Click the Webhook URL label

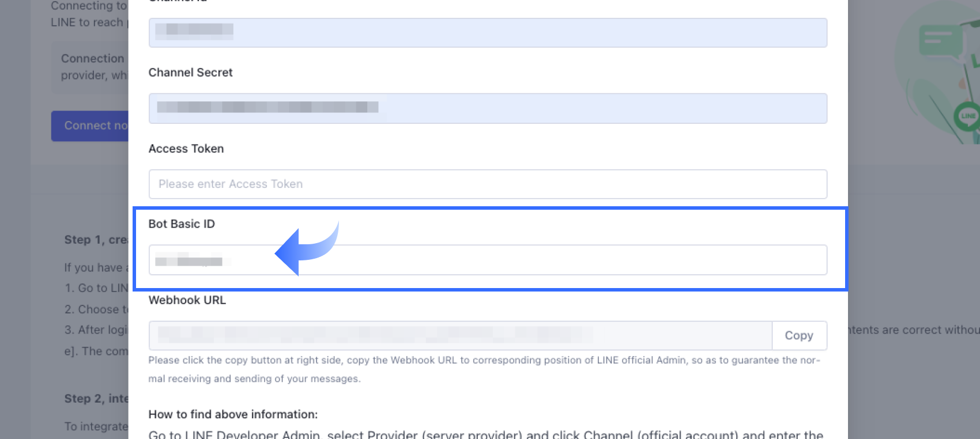(187, 300)
